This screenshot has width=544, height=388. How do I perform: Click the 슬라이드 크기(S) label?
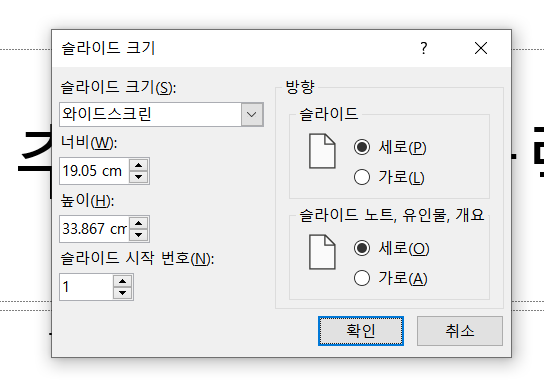pos(118,87)
